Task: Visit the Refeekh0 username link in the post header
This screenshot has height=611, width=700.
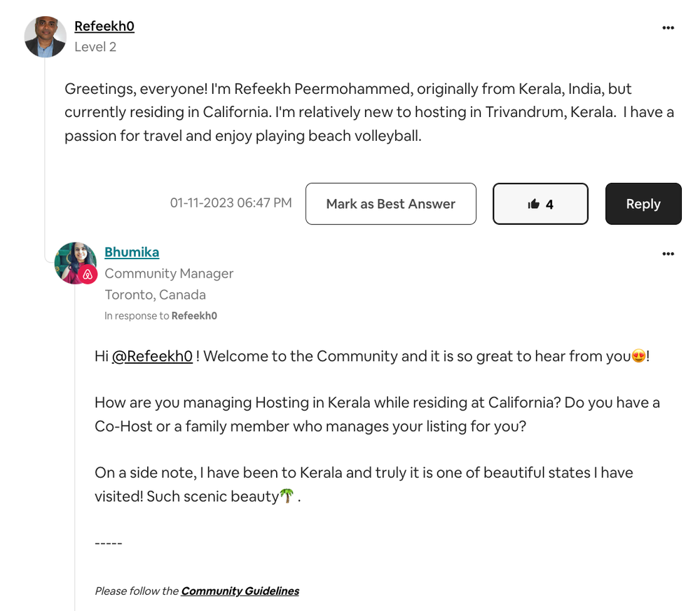Action: coord(104,26)
